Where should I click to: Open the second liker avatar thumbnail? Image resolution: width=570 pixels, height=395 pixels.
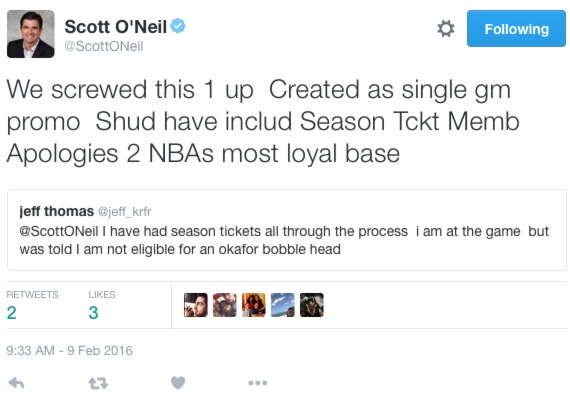click(225, 305)
